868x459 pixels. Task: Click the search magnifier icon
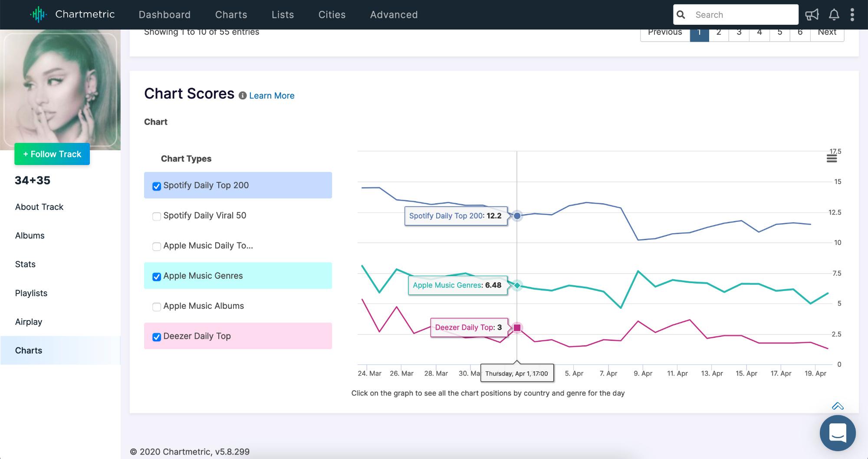(x=681, y=15)
